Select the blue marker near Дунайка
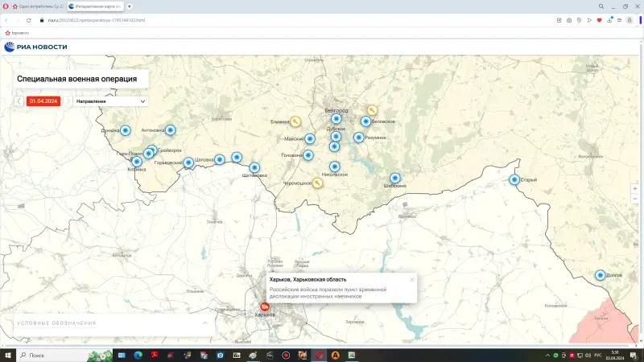Screen dimensions: 644x362 point(126,130)
